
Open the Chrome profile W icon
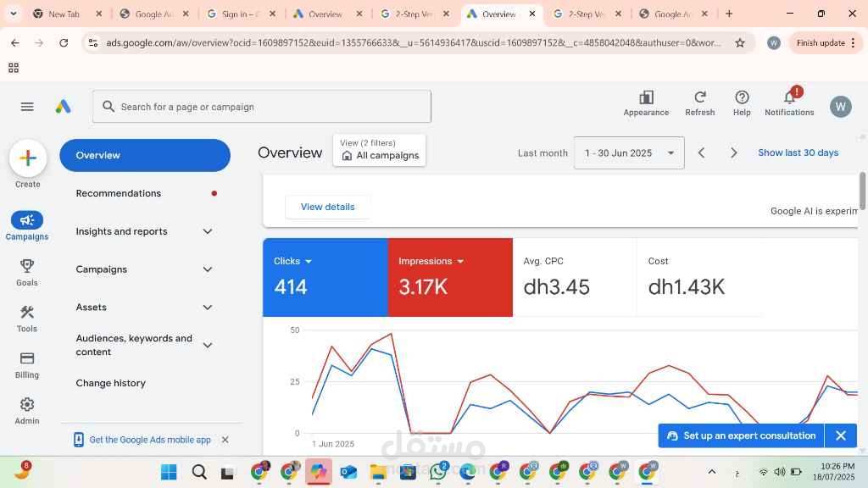[773, 42]
